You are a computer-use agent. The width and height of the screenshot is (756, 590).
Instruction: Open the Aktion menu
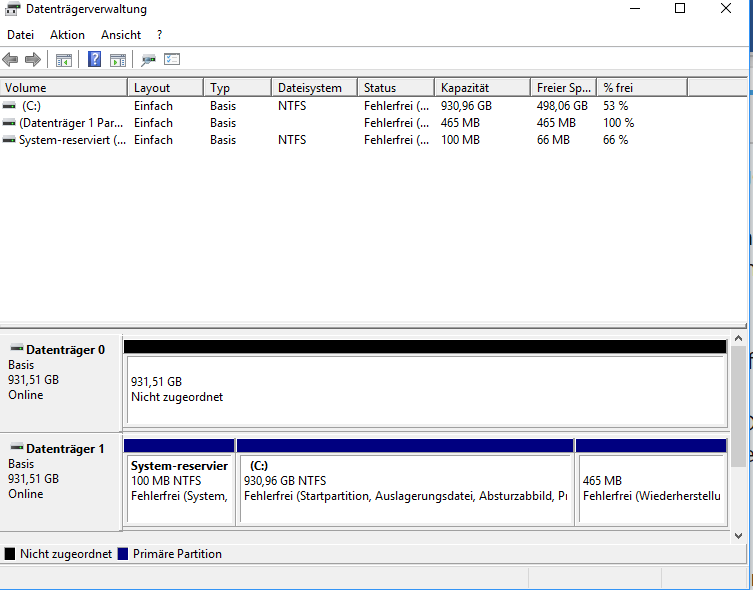[67, 35]
